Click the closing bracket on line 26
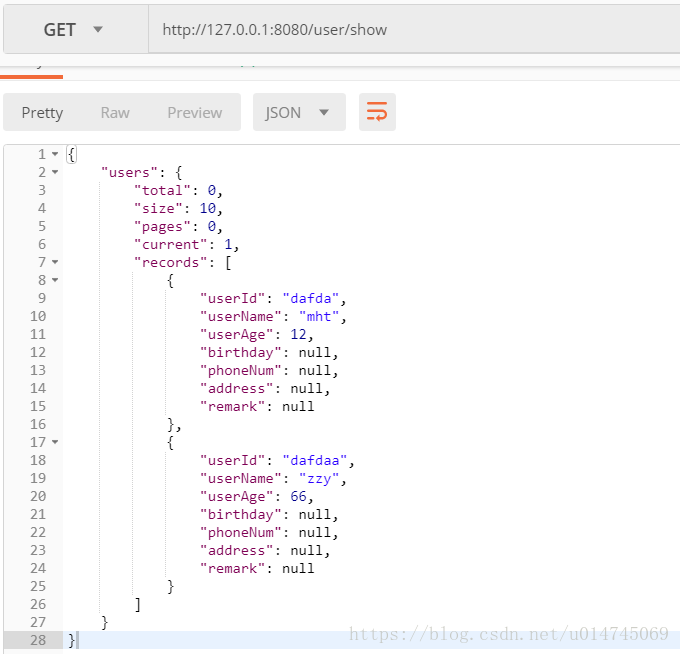This screenshot has height=654, width=680. click(x=137, y=604)
